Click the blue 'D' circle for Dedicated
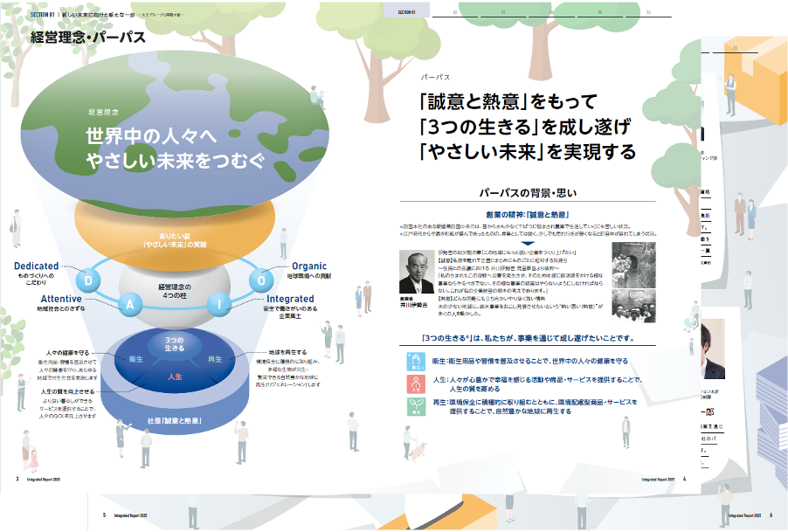The width and height of the screenshot is (788, 532). coord(87,280)
